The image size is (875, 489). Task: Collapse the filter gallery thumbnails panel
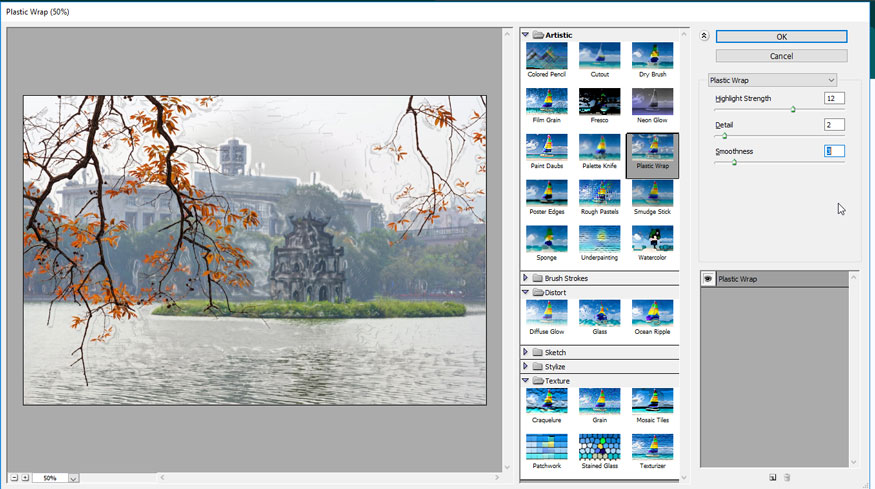click(704, 36)
